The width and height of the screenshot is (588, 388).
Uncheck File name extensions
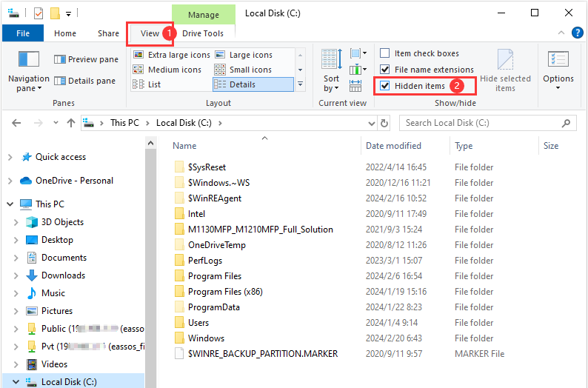click(x=385, y=70)
